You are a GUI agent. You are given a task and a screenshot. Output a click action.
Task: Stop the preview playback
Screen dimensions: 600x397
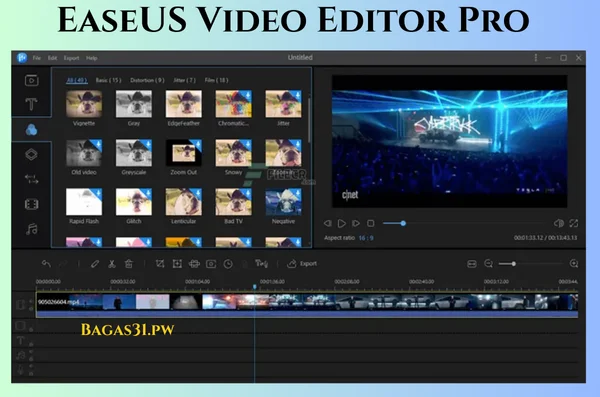[x=370, y=223]
